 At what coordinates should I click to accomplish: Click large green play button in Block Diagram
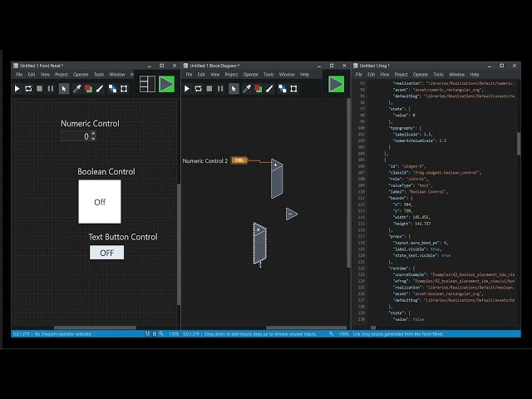(336, 84)
